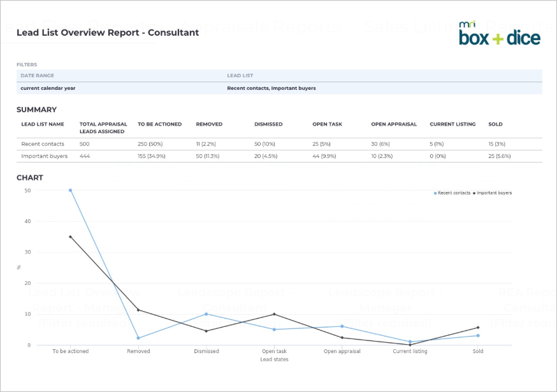
Task: Click the Recent contacts summary row name
Action: click(43, 144)
